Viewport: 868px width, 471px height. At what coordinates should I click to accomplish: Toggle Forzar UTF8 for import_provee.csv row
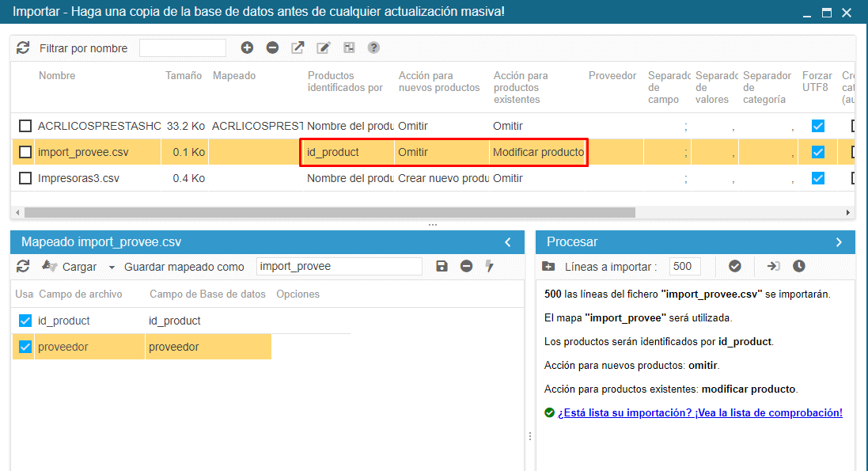817,152
